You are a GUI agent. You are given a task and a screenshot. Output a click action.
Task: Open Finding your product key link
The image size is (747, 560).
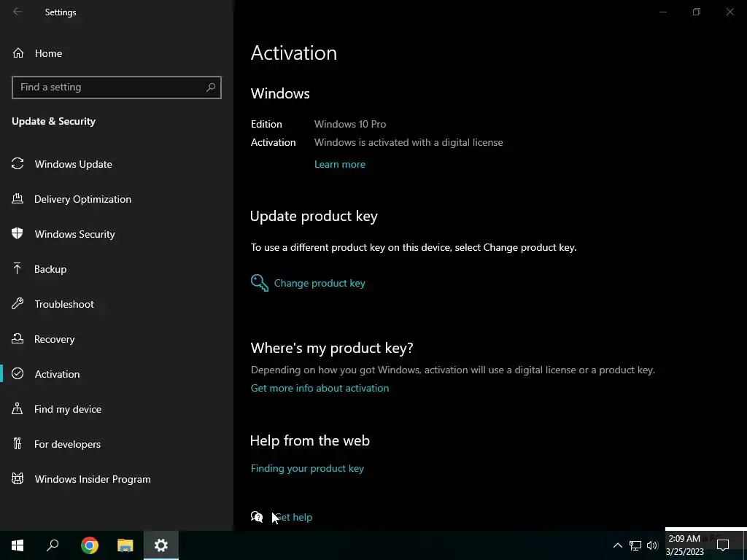[x=307, y=468]
